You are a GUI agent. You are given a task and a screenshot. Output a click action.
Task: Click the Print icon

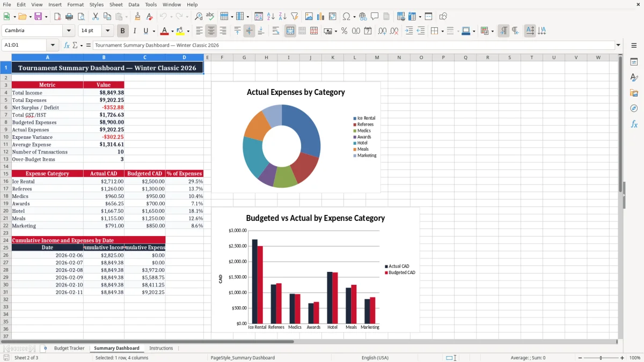69,17
